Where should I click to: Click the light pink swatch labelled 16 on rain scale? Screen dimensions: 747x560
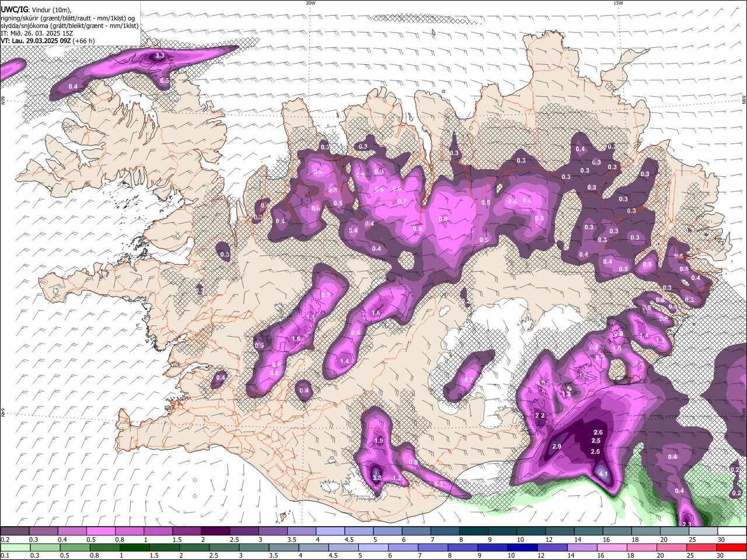click(612, 548)
